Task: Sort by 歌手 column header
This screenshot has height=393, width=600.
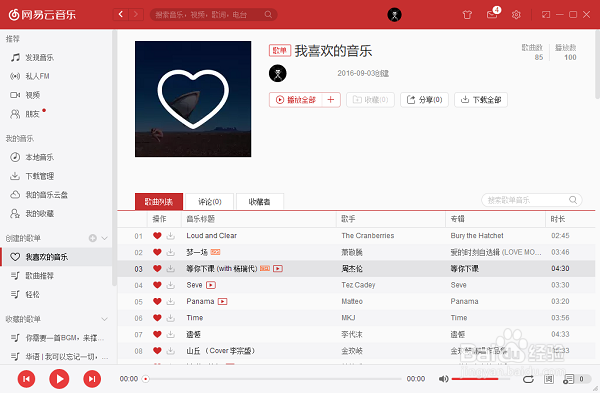Action: coord(391,219)
